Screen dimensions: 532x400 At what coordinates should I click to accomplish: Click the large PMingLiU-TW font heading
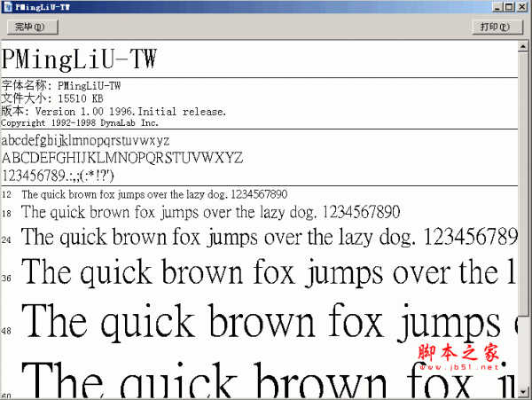(x=79, y=59)
